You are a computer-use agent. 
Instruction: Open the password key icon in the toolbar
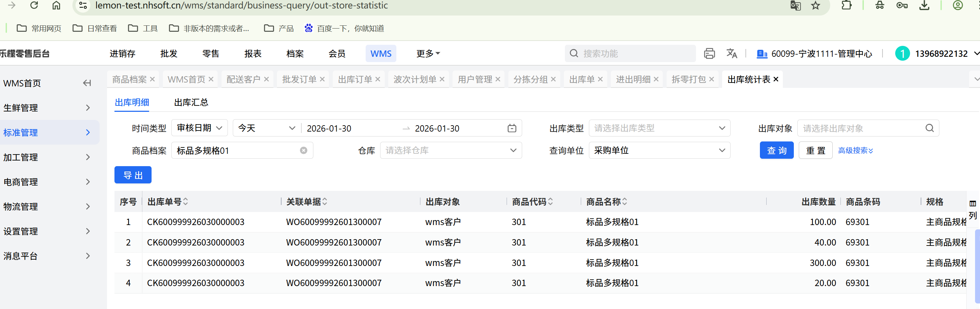coord(902,5)
